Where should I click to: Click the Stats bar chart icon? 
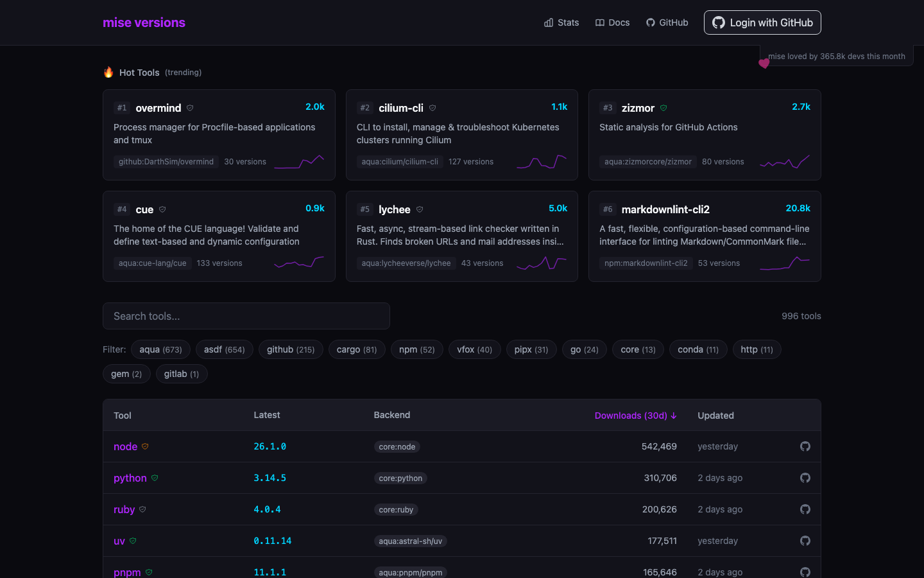[x=549, y=22]
